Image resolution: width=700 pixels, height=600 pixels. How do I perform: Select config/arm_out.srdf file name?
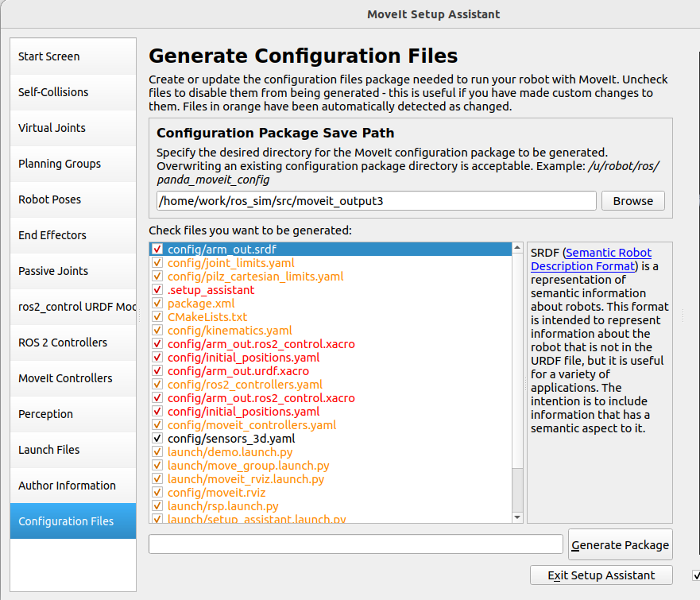(x=222, y=249)
